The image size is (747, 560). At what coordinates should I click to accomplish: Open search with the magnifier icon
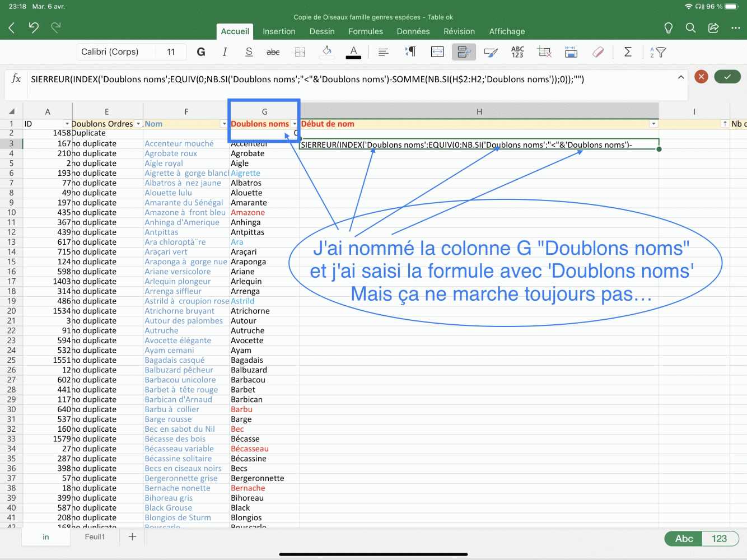tap(690, 28)
